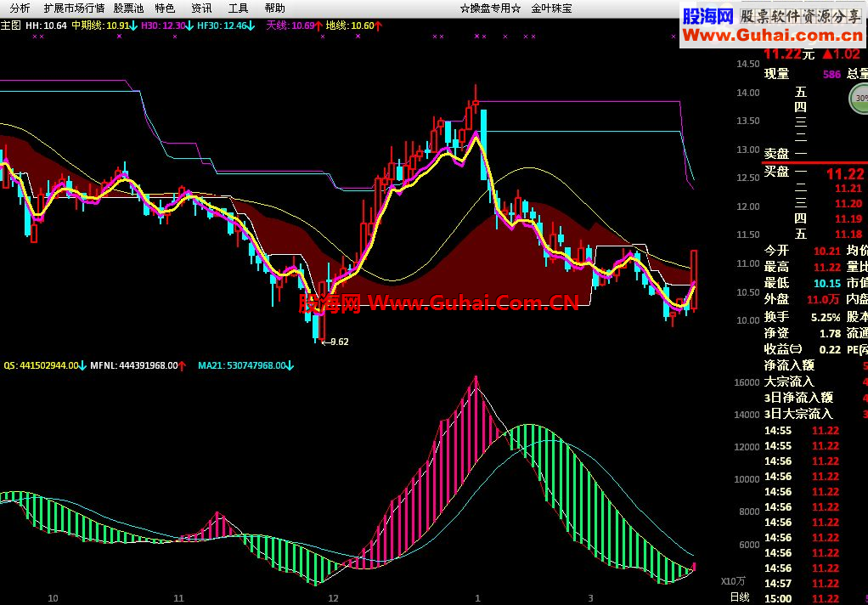This screenshot has width=868, height=605.
Task: Click the ▲1.02 price change value
Action: [841, 54]
